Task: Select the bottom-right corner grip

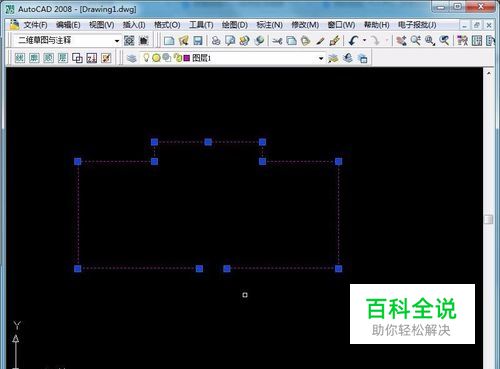Action: coord(338,269)
